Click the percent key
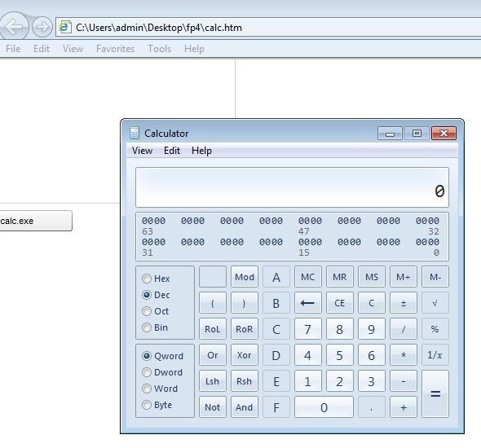The height and width of the screenshot is (448, 481). pyautogui.click(x=435, y=329)
